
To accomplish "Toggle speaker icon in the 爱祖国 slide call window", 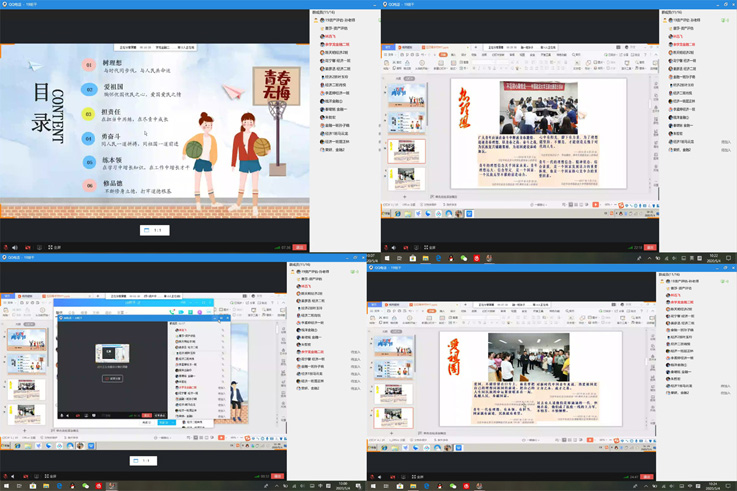I will [381, 476].
